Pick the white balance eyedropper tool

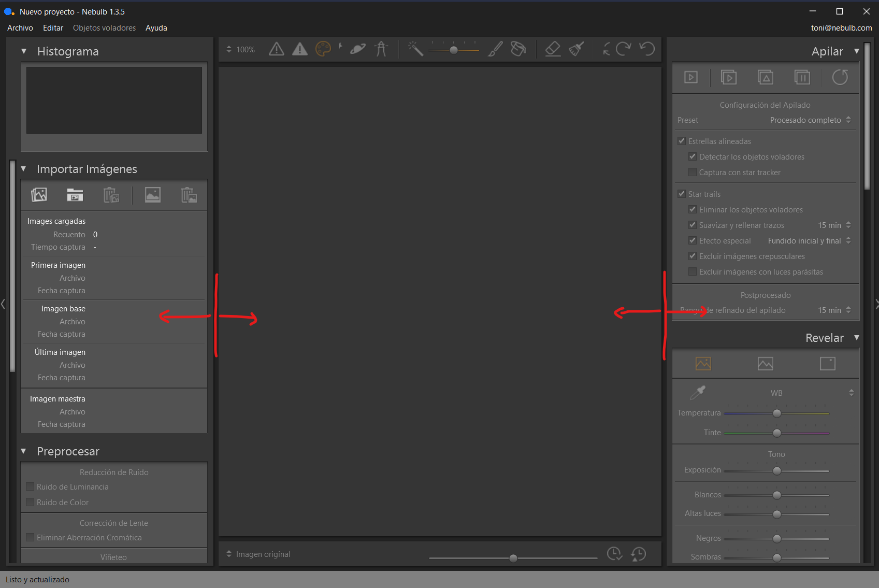coord(698,393)
